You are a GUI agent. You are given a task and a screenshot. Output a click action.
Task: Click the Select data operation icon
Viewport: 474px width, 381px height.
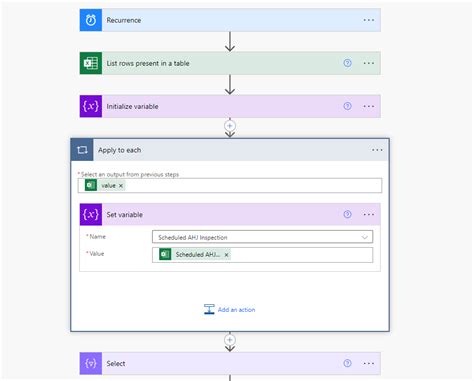point(91,363)
